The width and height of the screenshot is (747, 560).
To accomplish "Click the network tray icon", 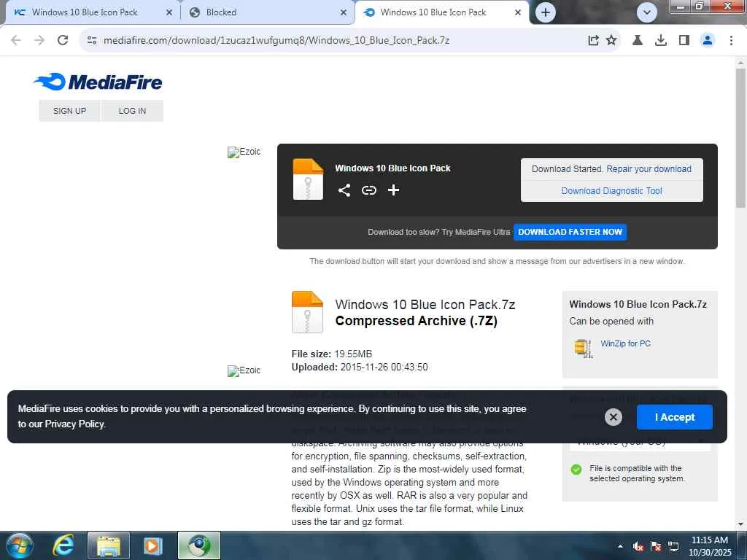I will (673, 546).
